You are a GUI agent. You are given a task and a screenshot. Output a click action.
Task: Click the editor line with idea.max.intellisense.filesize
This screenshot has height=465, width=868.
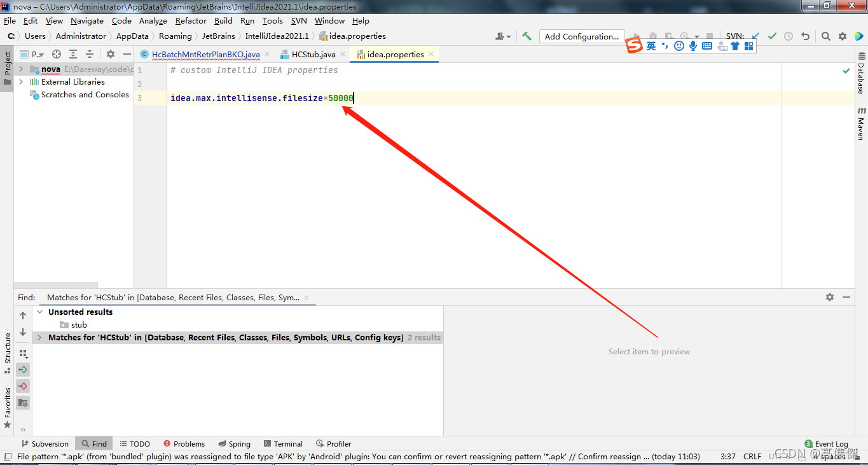(474, 98)
